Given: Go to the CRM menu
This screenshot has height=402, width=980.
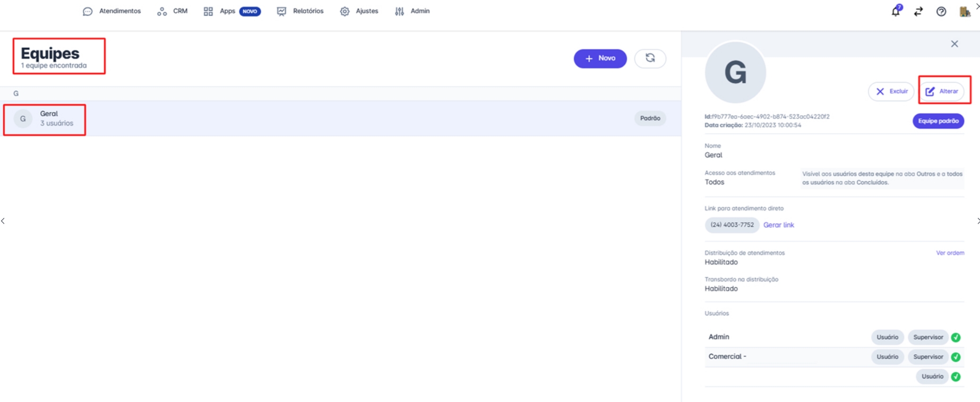Looking at the screenshot, I should pyautogui.click(x=173, y=11).
